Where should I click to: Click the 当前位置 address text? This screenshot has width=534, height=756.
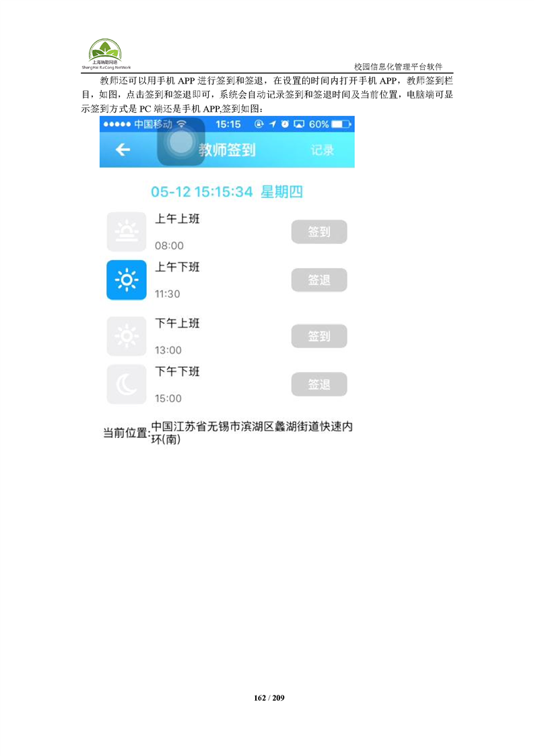click(252, 433)
